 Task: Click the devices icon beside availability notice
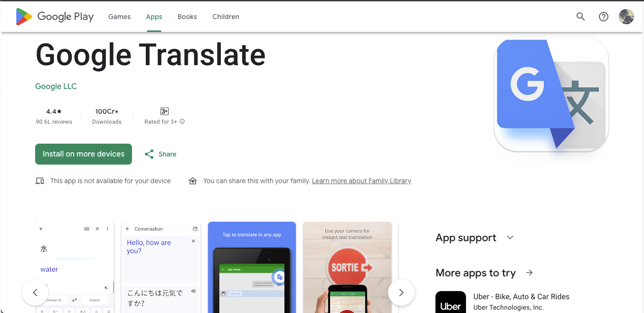click(40, 181)
